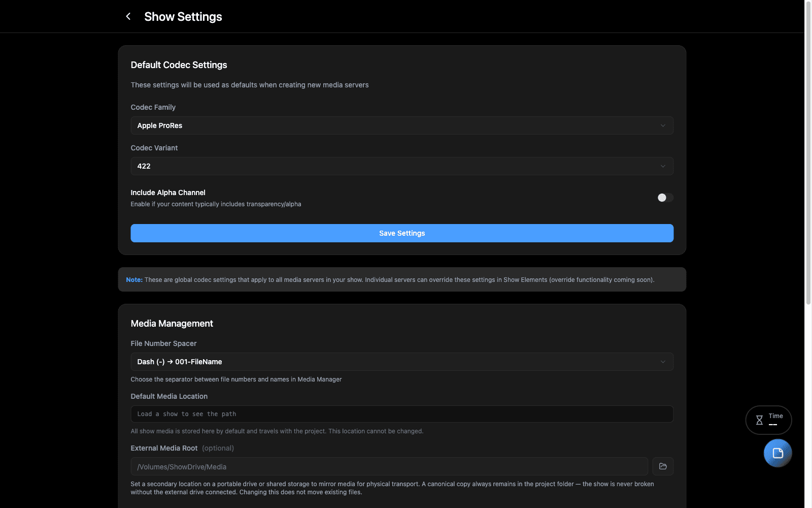Click the page vertical scrollbar
Viewport: 812px width, 508px height.
[x=808, y=152]
